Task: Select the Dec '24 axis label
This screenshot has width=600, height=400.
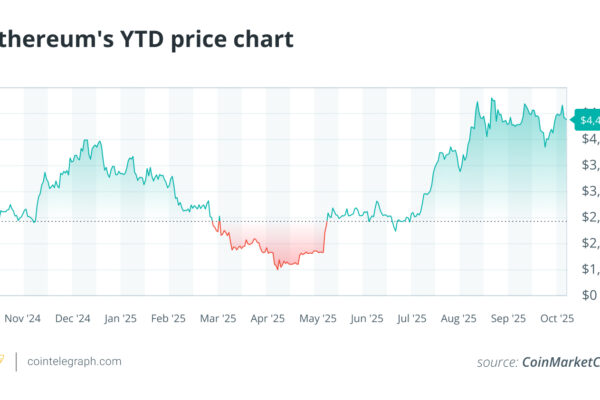Action: 72,319
